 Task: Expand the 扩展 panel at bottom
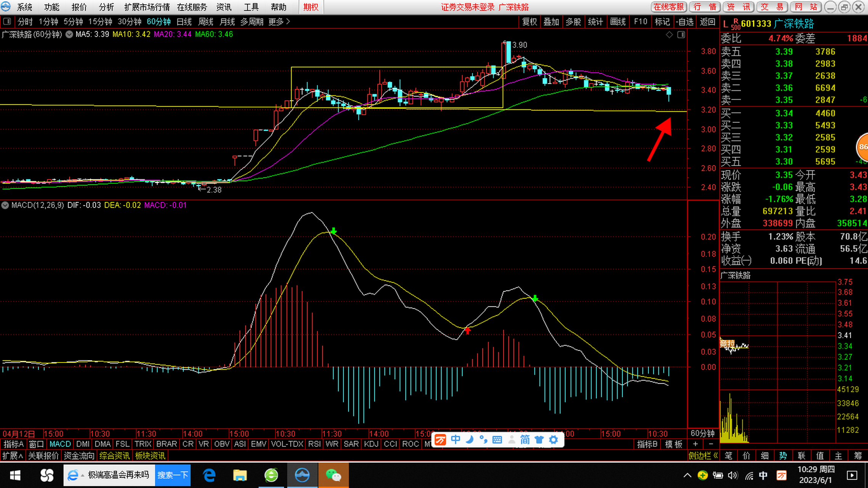(x=13, y=456)
